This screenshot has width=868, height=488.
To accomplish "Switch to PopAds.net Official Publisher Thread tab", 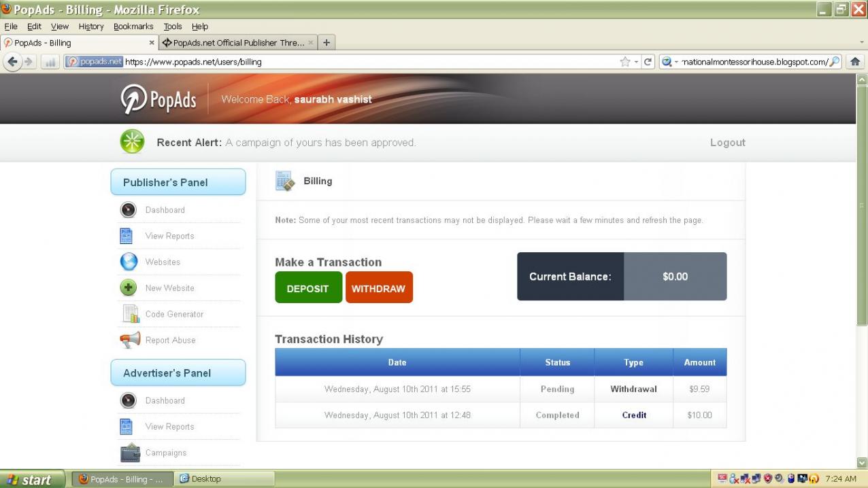I will coord(239,43).
